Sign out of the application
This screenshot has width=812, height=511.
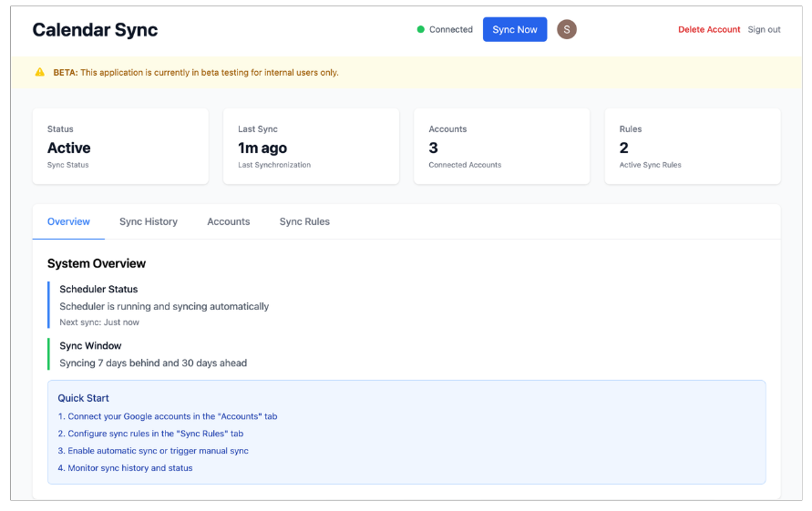(x=764, y=29)
